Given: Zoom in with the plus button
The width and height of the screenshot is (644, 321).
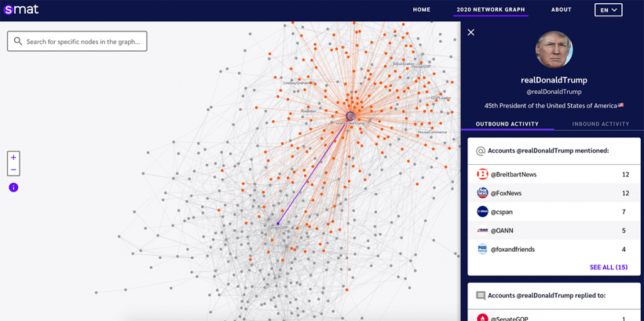Looking at the screenshot, I should coord(14,157).
